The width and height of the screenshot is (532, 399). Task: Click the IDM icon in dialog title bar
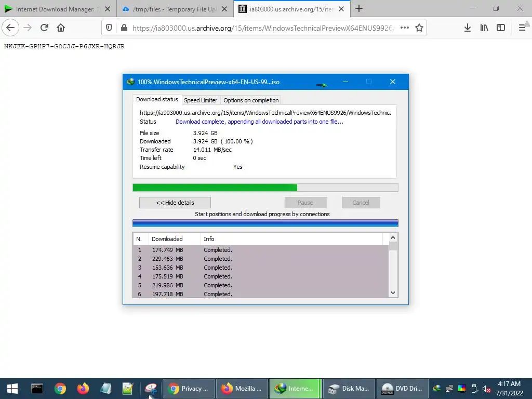click(x=130, y=82)
